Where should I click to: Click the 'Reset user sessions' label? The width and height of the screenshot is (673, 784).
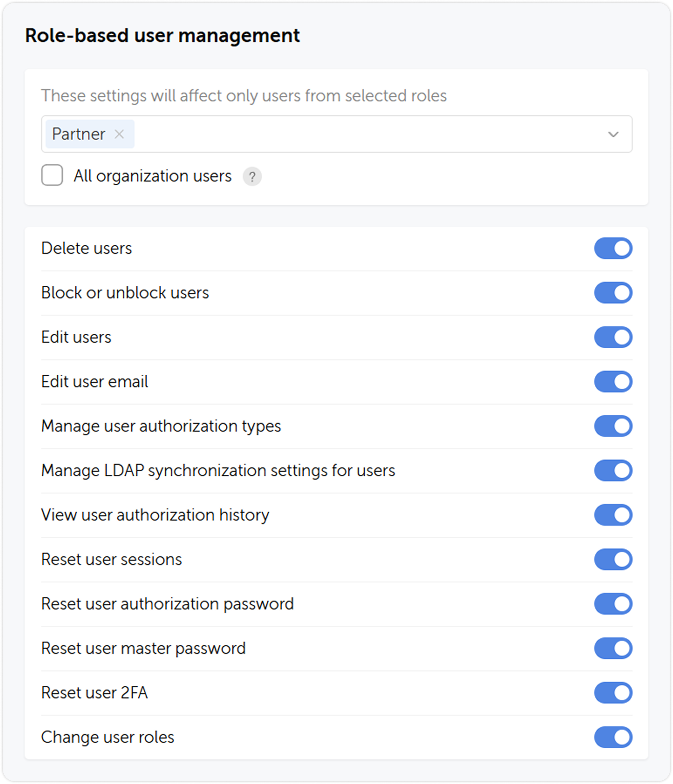[x=112, y=560]
